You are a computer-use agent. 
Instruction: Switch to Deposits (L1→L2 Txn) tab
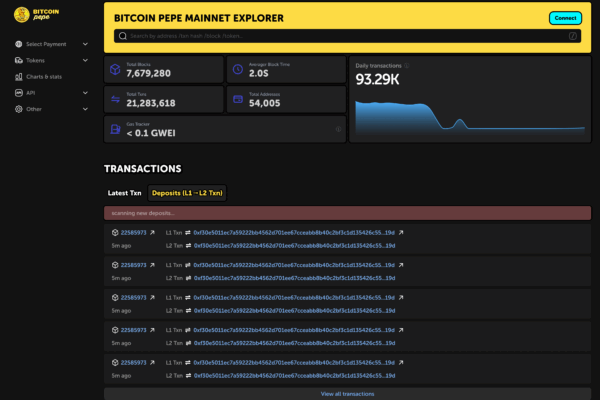coord(187,193)
